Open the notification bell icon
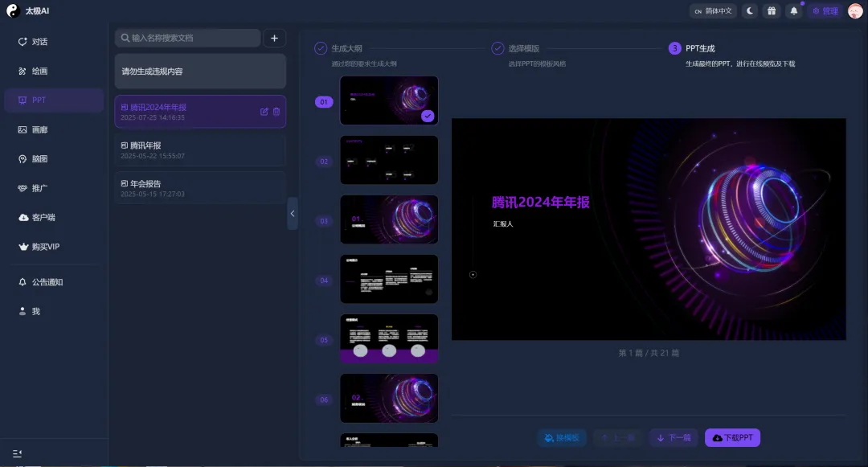This screenshot has width=868, height=467. pos(793,10)
